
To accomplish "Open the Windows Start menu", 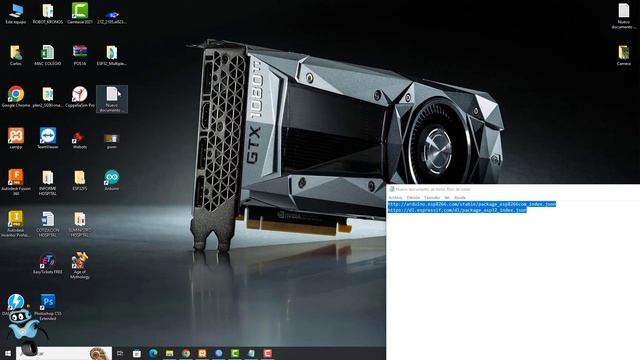I will pos(8,353).
